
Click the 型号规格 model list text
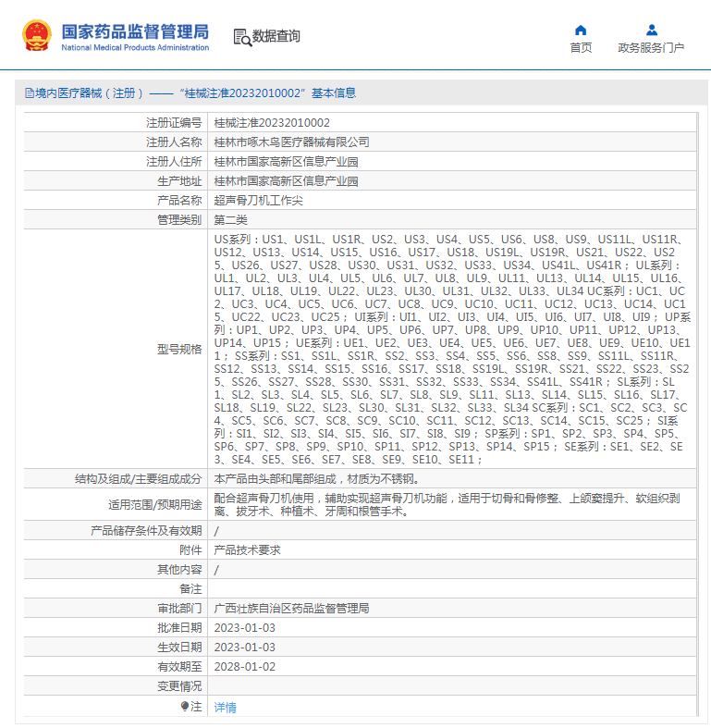point(452,349)
